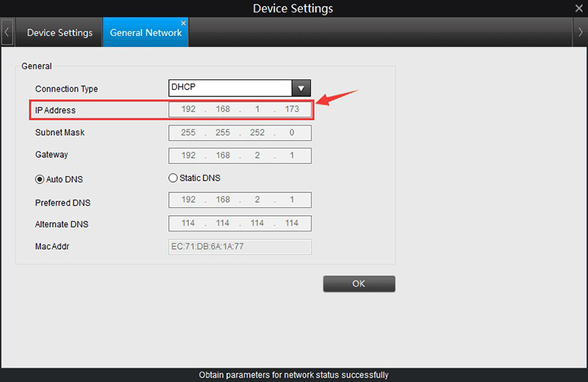Click the first octet of Gateway

[x=188, y=156]
